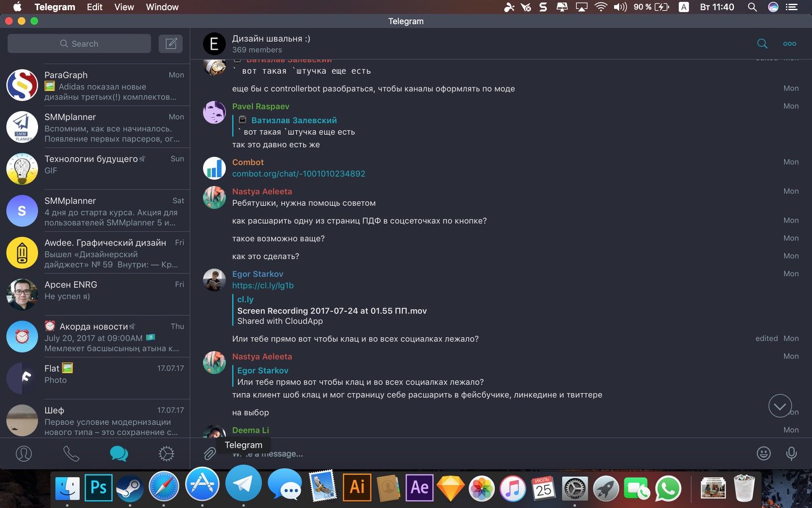
Task: Open View menu
Action: [x=124, y=7]
